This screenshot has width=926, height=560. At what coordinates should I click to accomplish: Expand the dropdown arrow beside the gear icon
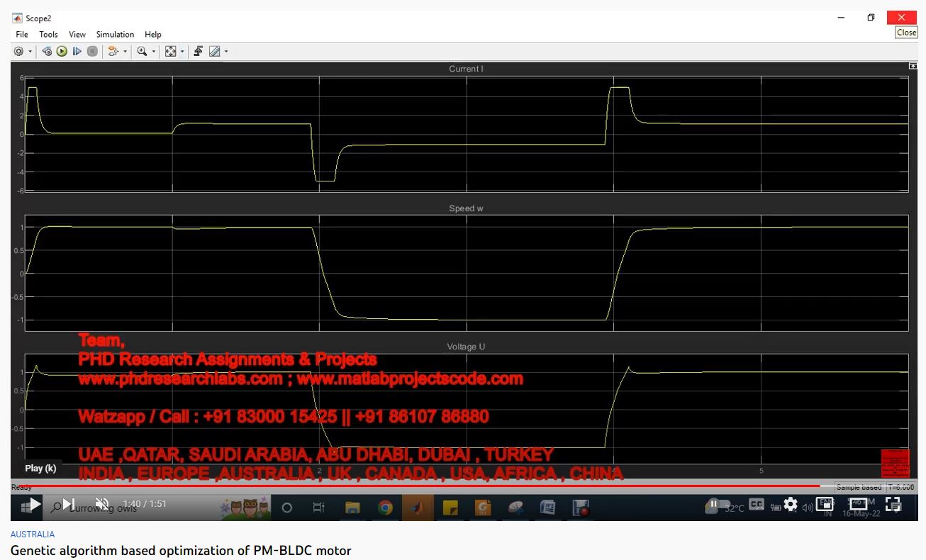30,52
